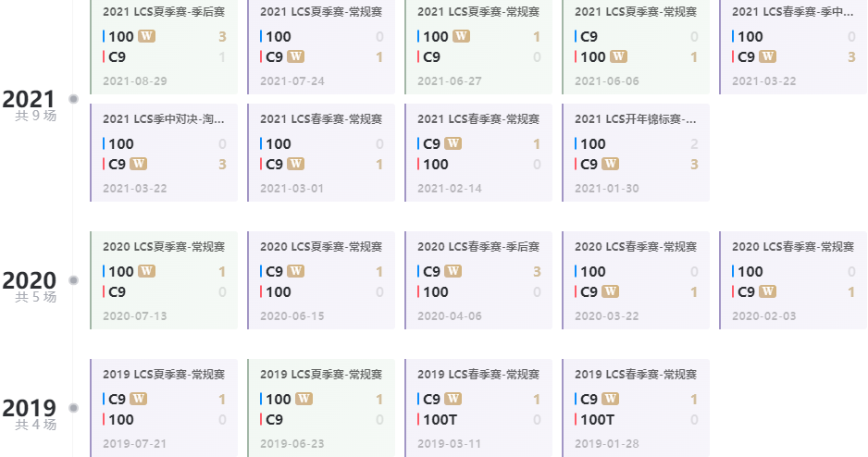Click the W winner badge on the 2021-07-24 match
The height and width of the screenshot is (457, 868).
coord(295,57)
